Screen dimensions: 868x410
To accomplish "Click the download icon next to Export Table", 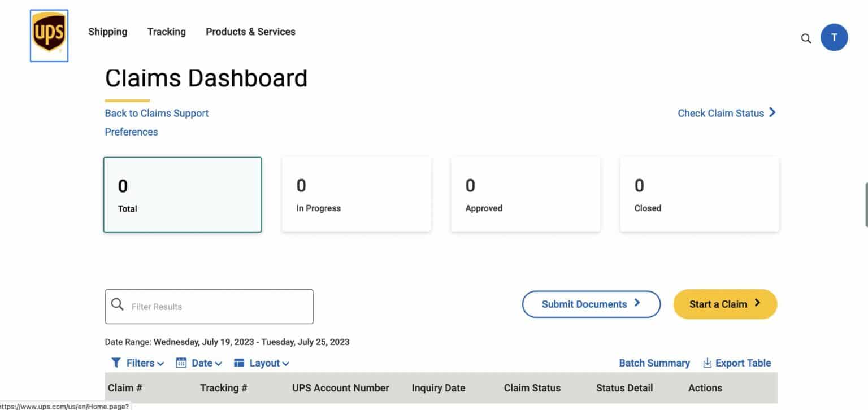I will coord(707,363).
